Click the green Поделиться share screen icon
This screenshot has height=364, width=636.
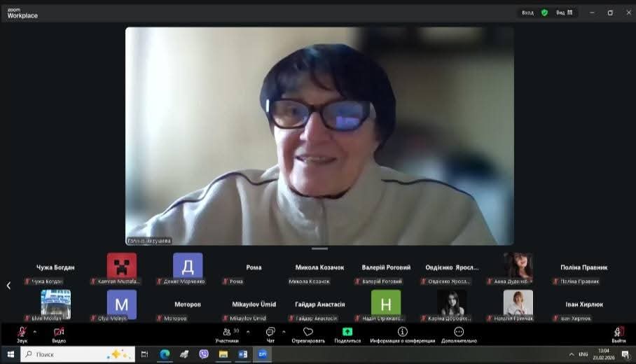[347, 332]
